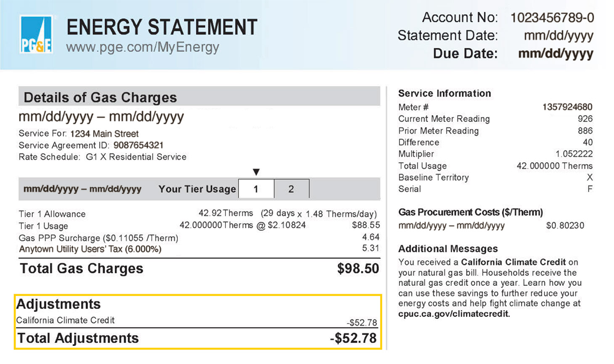
Task: Open the cpuc.ca.gov/climatecredit link
Action: click(454, 314)
